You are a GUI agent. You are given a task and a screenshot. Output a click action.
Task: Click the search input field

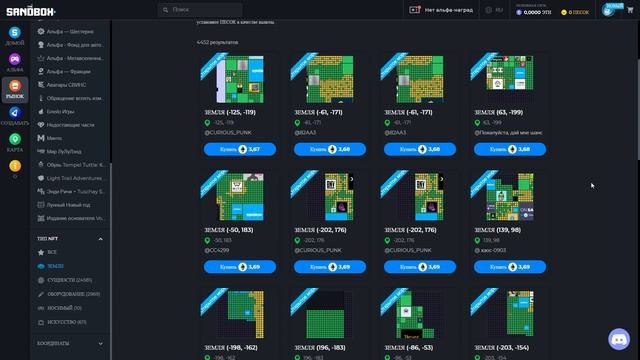[200, 10]
